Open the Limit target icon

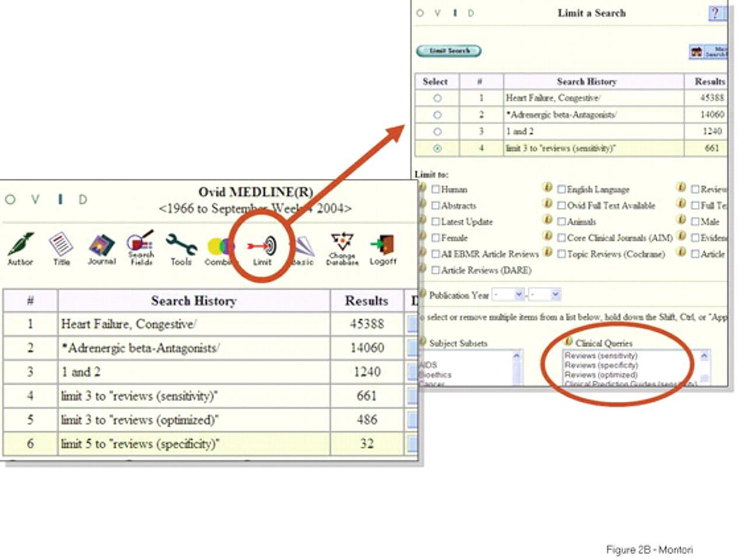[x=262, y=250]
